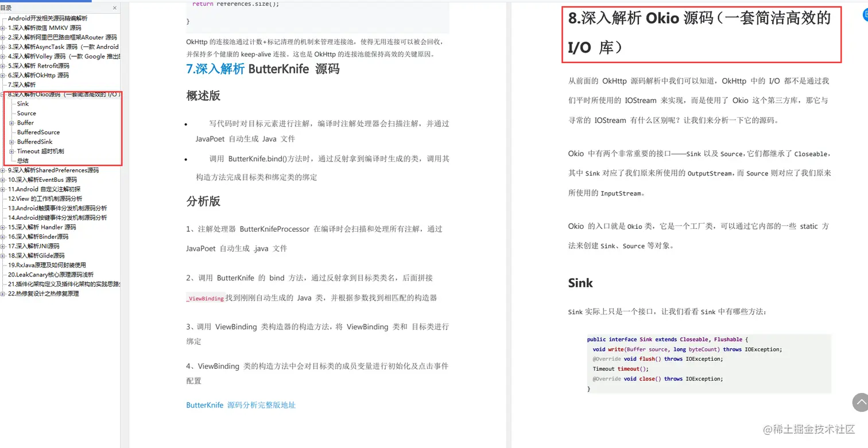The width and height of the screenshot is (868, 448).
Task: Open chapter 12.View 的工作机制源码分析
Action: [x=46, y=198]
